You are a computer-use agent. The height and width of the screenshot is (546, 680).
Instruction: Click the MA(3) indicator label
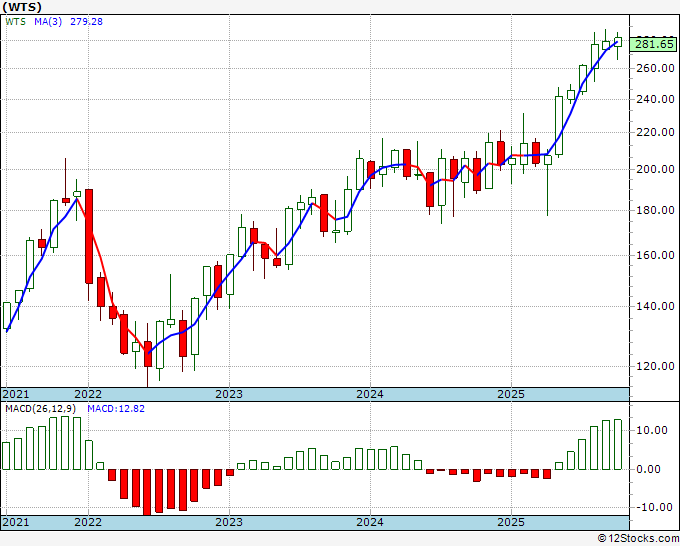pyautogui.click(x=48, y=21)
